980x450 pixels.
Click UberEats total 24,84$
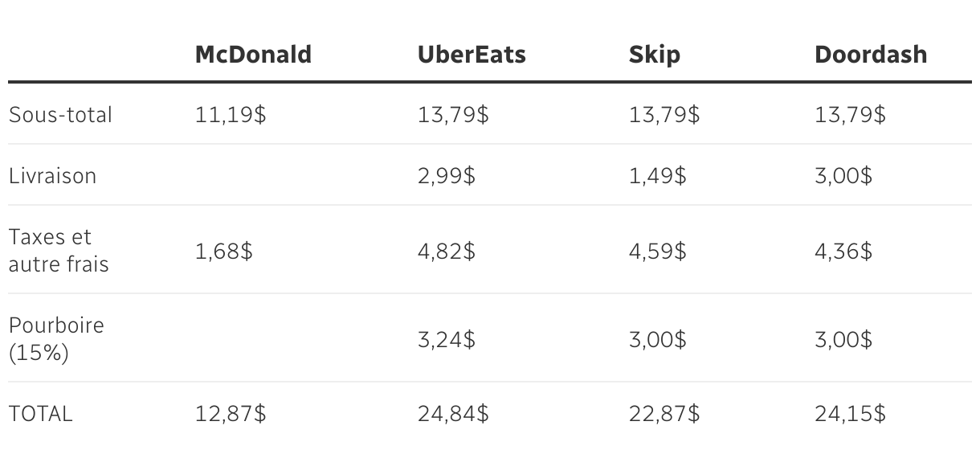point(453,414)
